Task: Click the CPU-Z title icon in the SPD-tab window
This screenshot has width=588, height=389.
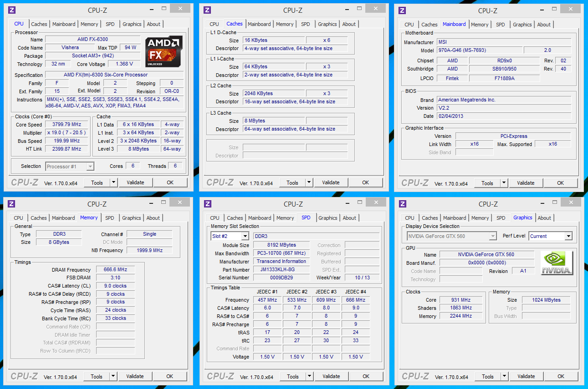Action: coord(208,204)
